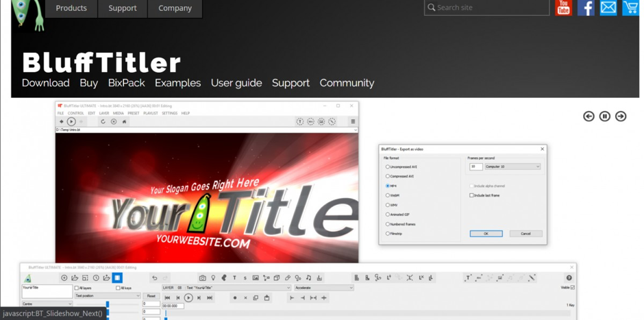This screenshot has height=320, width=644.
Task: Open the Text position property dropdown
Action: [x=108, y=296]
